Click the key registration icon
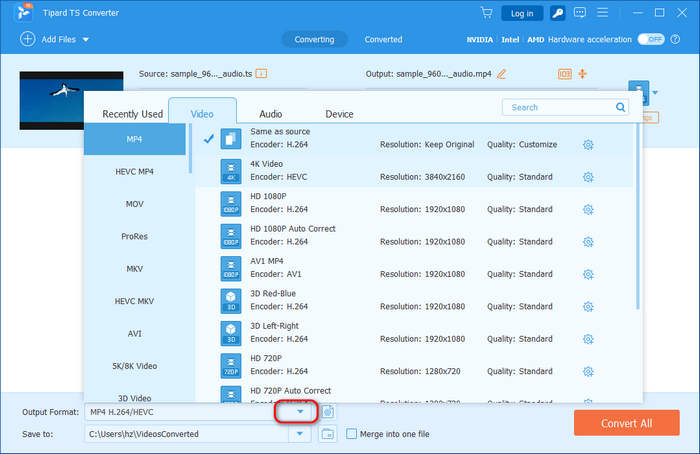Screen dimensions: 700x454 coord(557,13)
